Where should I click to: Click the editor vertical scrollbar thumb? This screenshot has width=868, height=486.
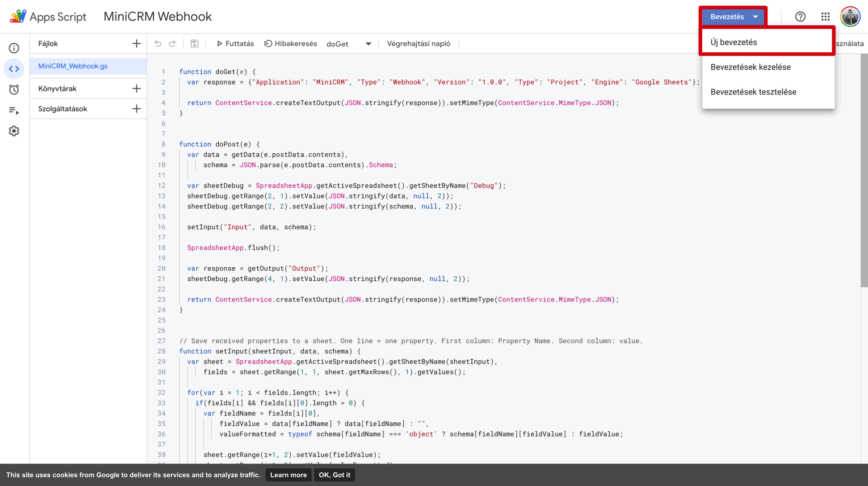coord(864,171)
